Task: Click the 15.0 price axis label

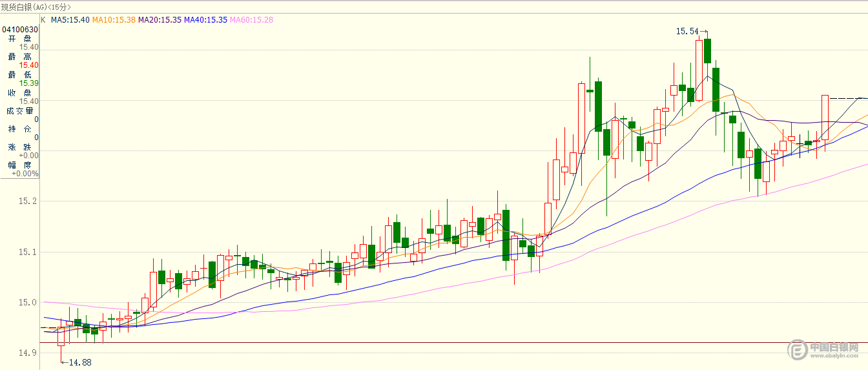Action: tap(28, 302)
